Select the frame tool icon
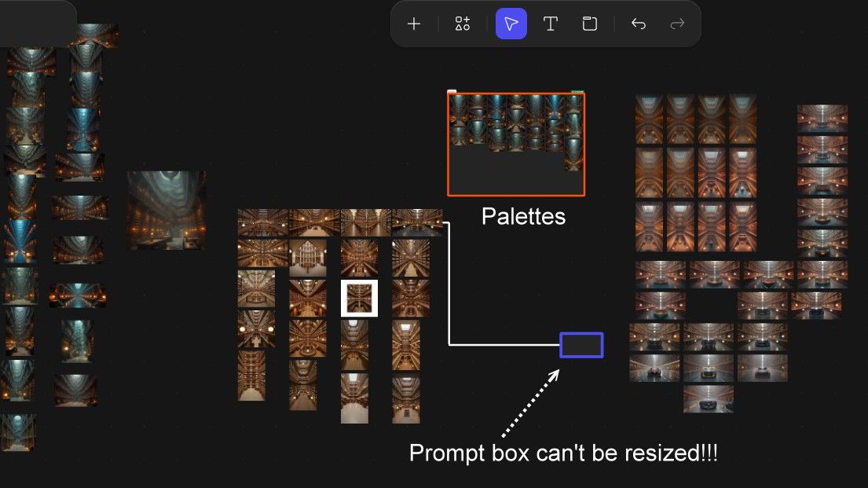Screen dimensions: 868x488 589,24
